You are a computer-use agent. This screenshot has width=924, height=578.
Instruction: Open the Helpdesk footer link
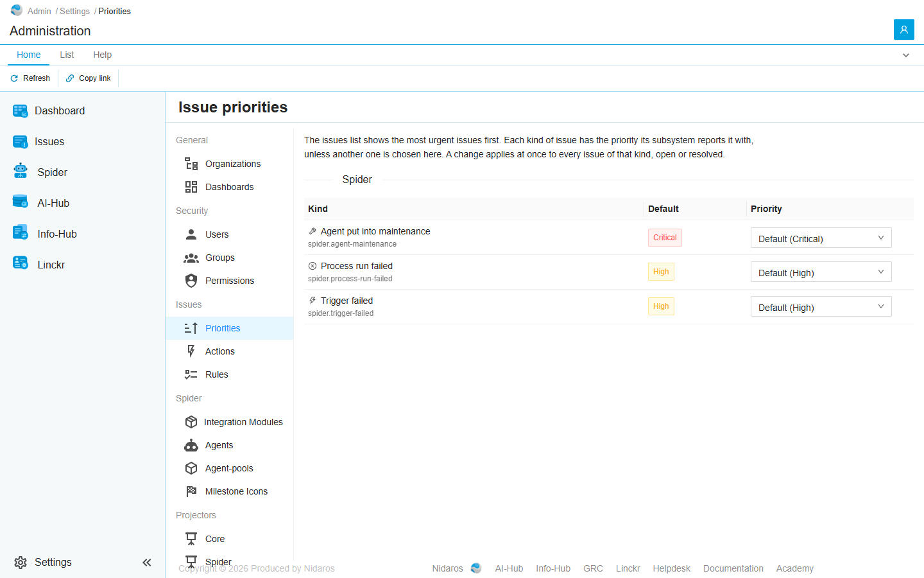point(671,568)
